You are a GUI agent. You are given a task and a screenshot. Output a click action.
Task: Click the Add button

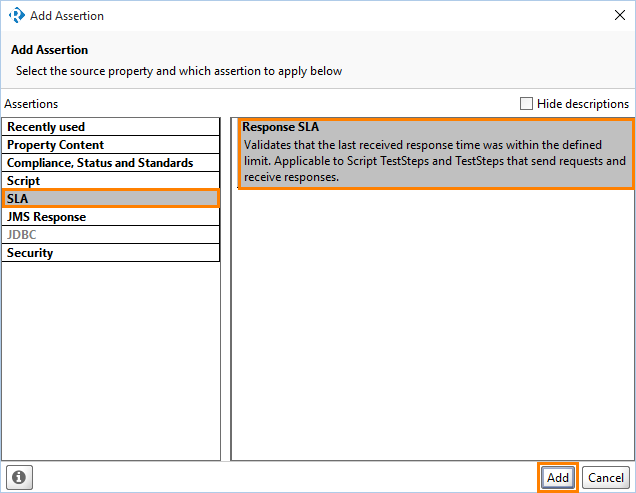coord(558,478)
